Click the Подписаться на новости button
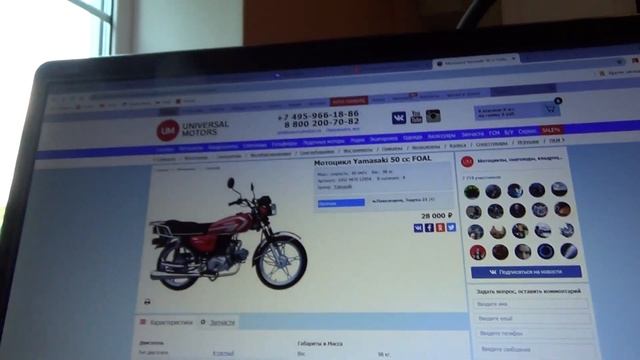The image size is (640, 360). click(526, 272)
